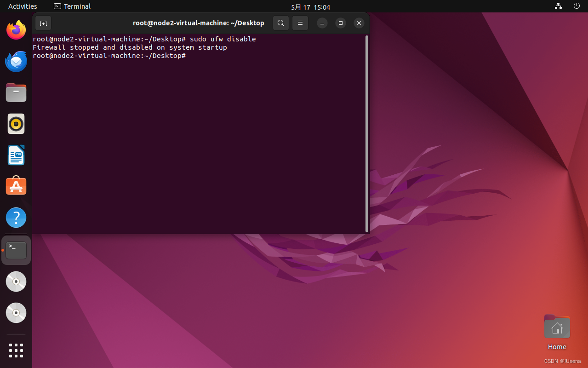
Task: Open the Terminal hamburger menu
Action: coord(300,23)
